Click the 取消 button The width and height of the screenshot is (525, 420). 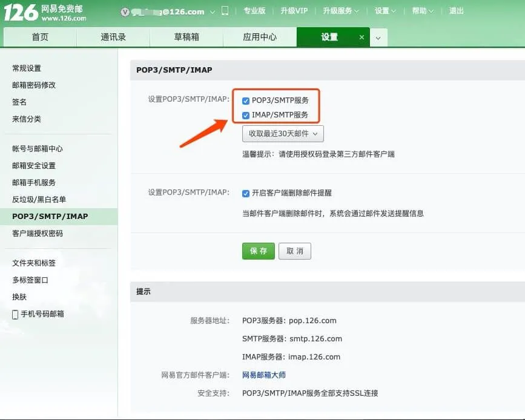tap(295, 251)
